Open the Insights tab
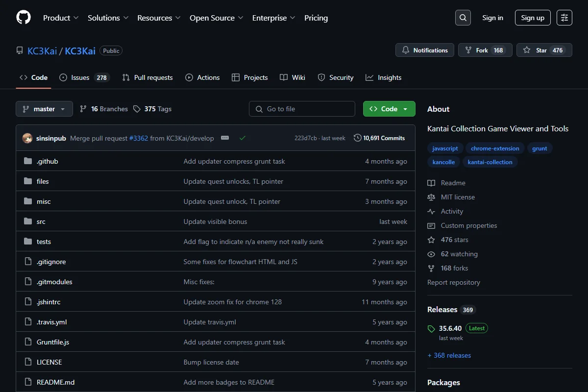588x392 pixels. point(383,77)
